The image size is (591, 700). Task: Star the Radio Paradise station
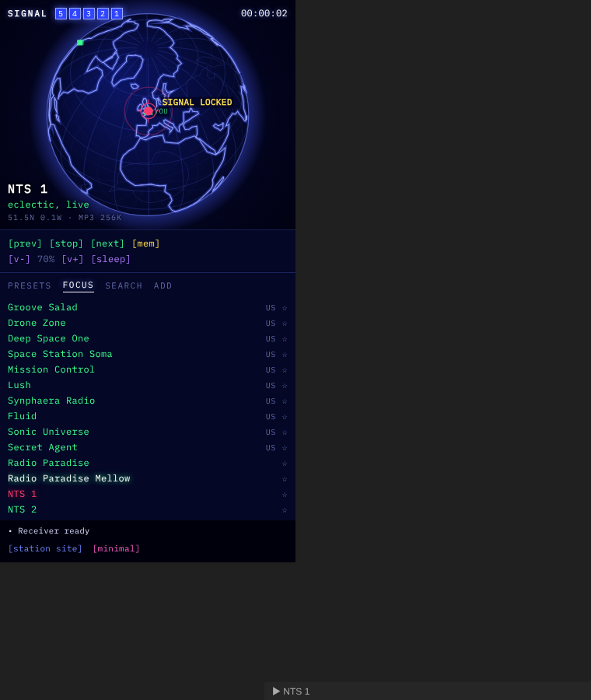coord(285,464)
